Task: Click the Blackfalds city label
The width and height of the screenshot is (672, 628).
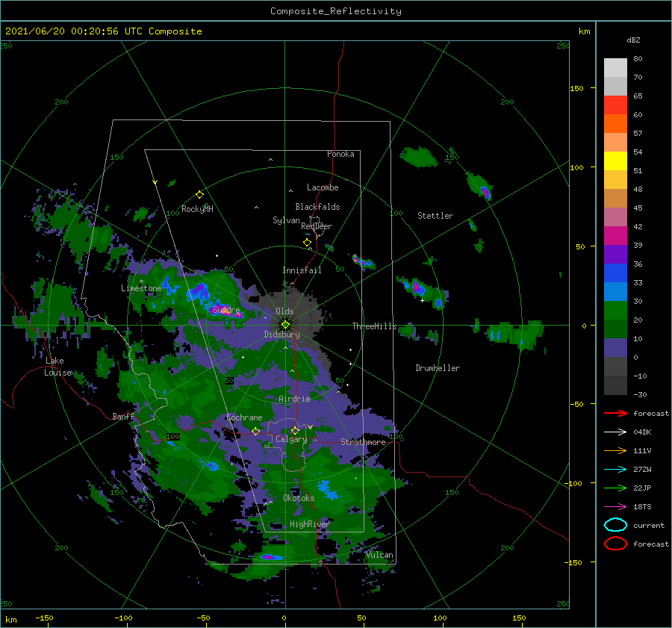Action: (x=317, y=207)
